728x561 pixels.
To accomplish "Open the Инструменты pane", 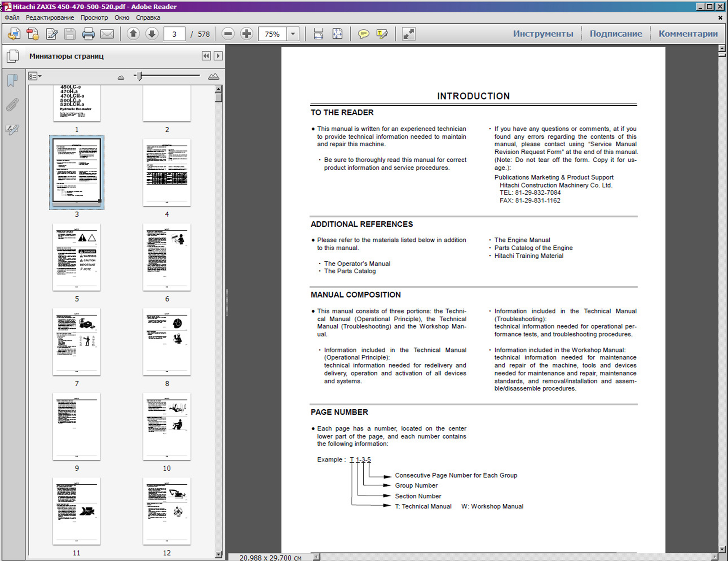I will click(x=543, y=34).
